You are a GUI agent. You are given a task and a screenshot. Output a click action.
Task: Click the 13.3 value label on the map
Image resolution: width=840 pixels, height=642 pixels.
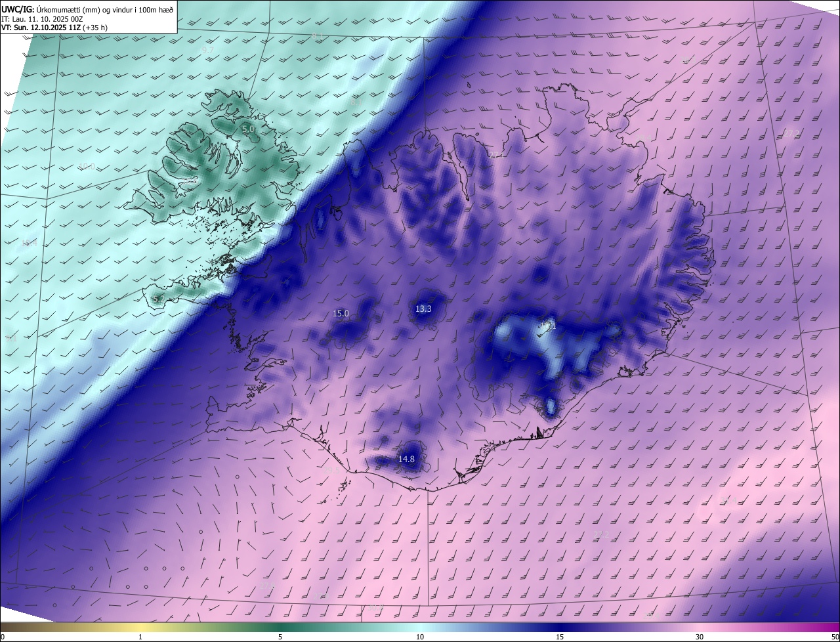click(x=424, y=309)
